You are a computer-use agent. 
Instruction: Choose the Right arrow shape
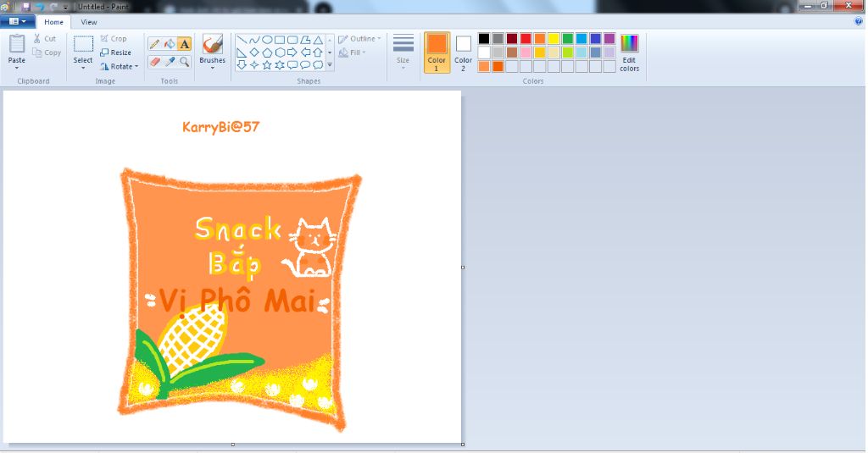pos(292,52)
